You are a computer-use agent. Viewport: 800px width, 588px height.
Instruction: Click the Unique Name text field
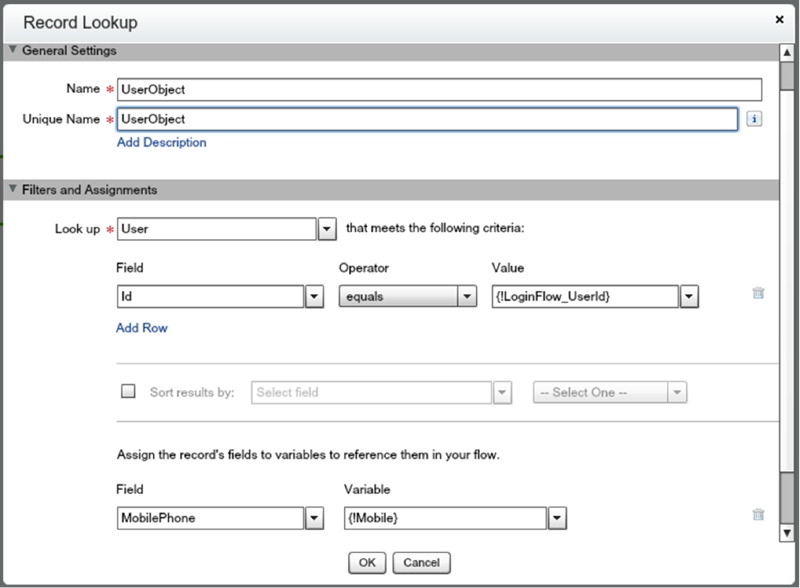427,119
